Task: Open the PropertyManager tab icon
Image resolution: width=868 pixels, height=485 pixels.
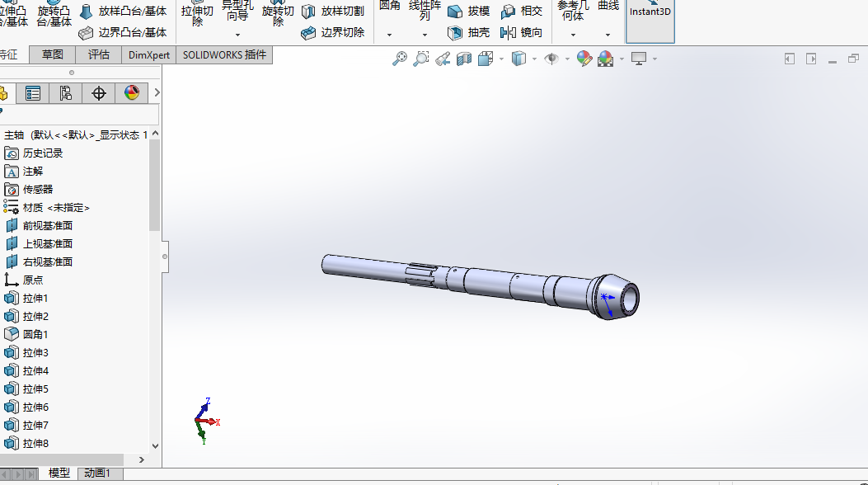Action: point(33,93)
